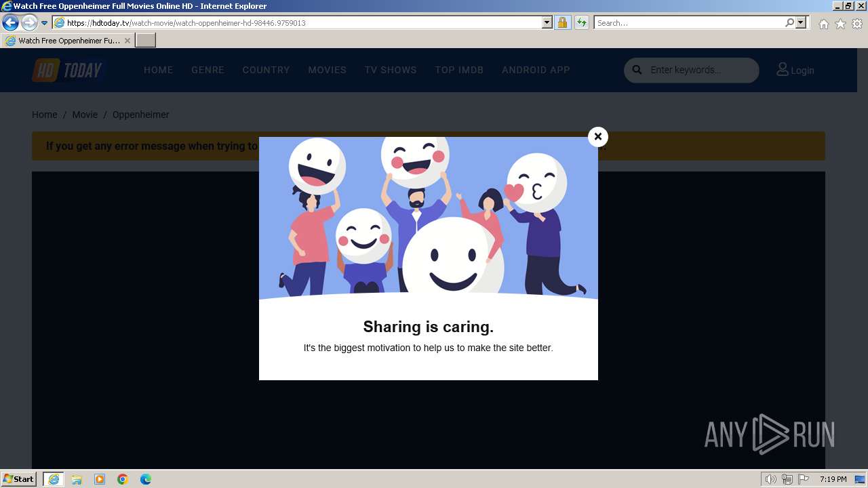868x488 pixels.
Task: Go to the TV SHOWS section
Action: pos(391,70)
